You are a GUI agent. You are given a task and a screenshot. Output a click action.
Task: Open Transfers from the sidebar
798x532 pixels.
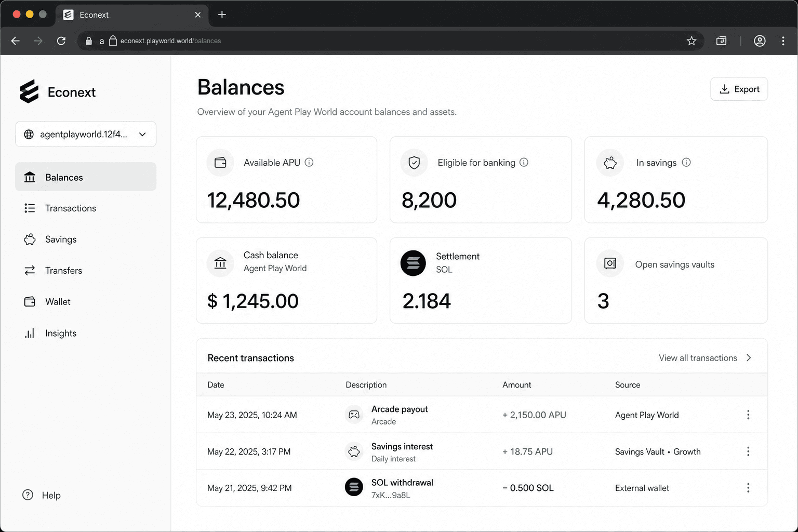pos(86,270)
